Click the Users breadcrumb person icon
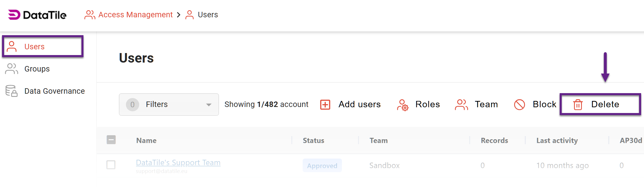This screenshot has height=188, width=644. point(189,14)
